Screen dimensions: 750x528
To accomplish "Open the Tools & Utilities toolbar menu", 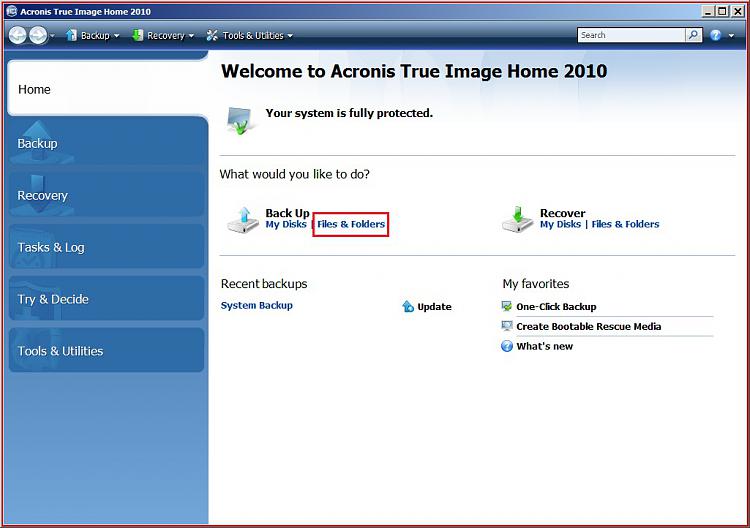I will coord(253,35).
